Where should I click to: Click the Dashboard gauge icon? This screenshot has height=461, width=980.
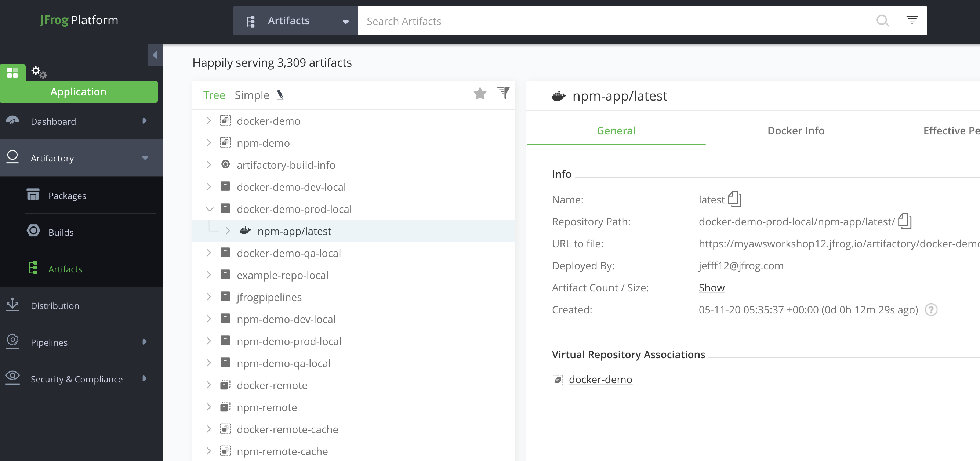[12, 121]
